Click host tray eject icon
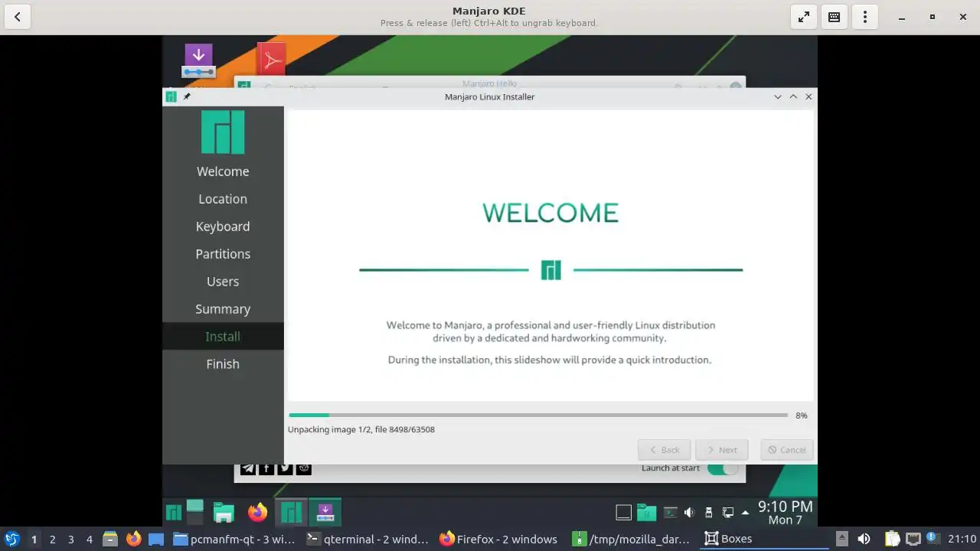This screenshot has width=980, height=551. tap(841, 539)
